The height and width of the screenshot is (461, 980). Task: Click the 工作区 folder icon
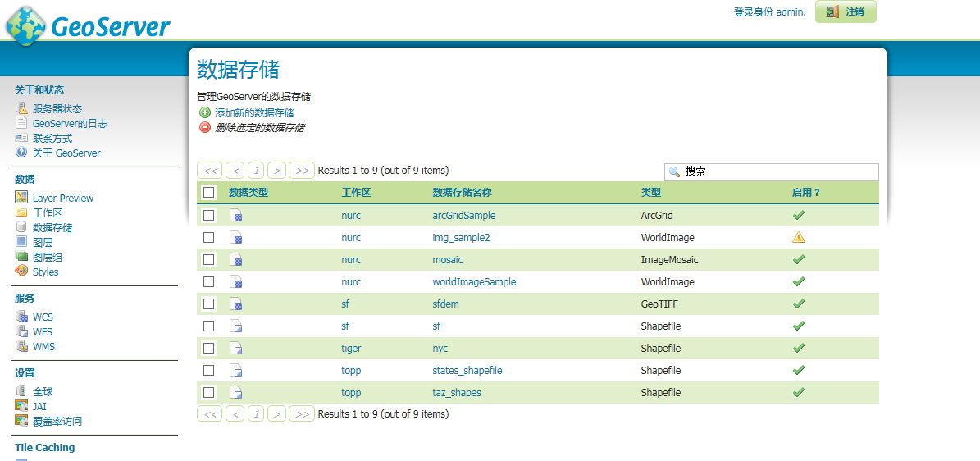point(21,212)
